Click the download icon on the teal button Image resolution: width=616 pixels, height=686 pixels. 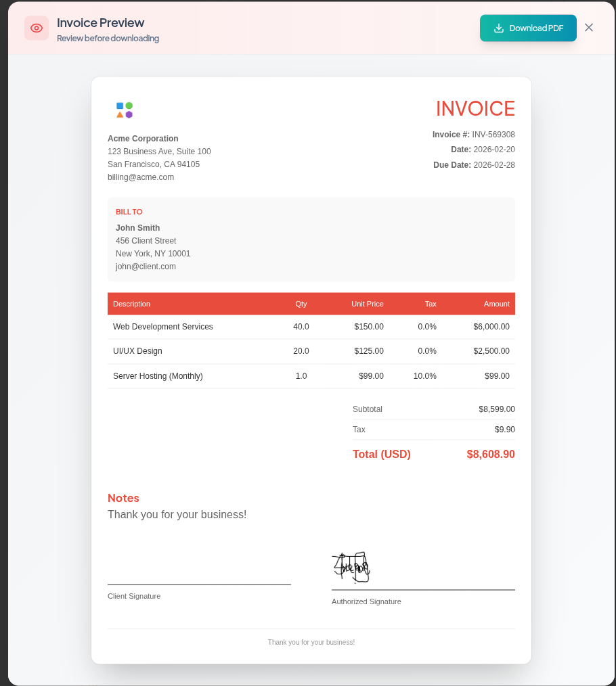click(499, 28)
